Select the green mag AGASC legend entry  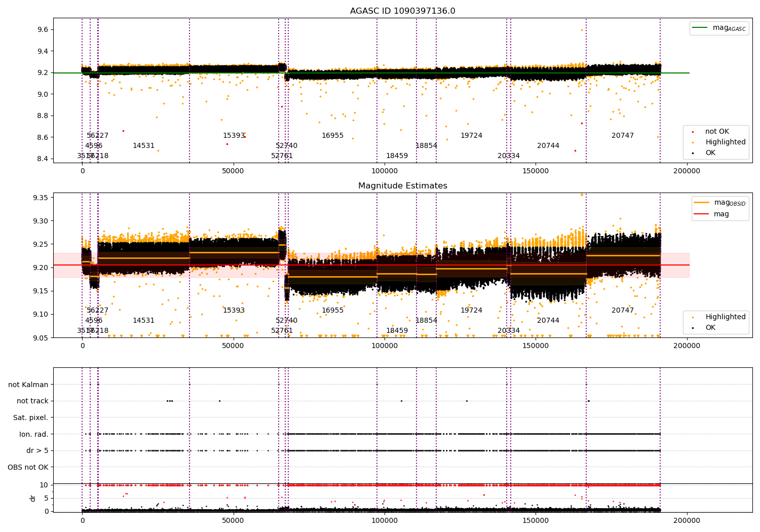click(719, 28)
